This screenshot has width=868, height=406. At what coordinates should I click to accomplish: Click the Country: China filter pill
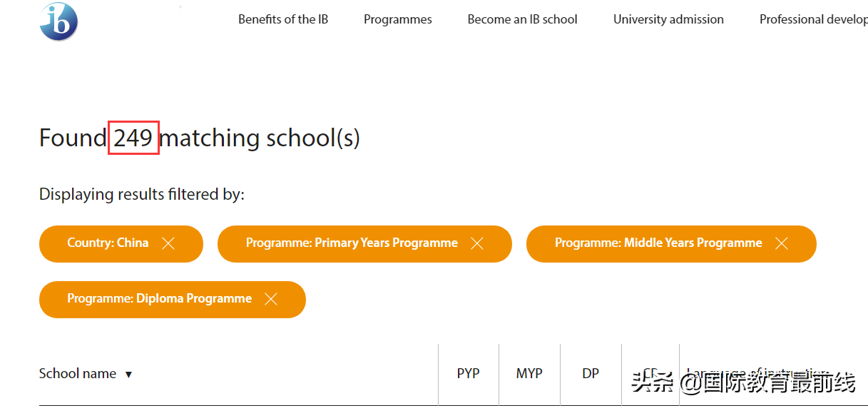tap(108, 243)
